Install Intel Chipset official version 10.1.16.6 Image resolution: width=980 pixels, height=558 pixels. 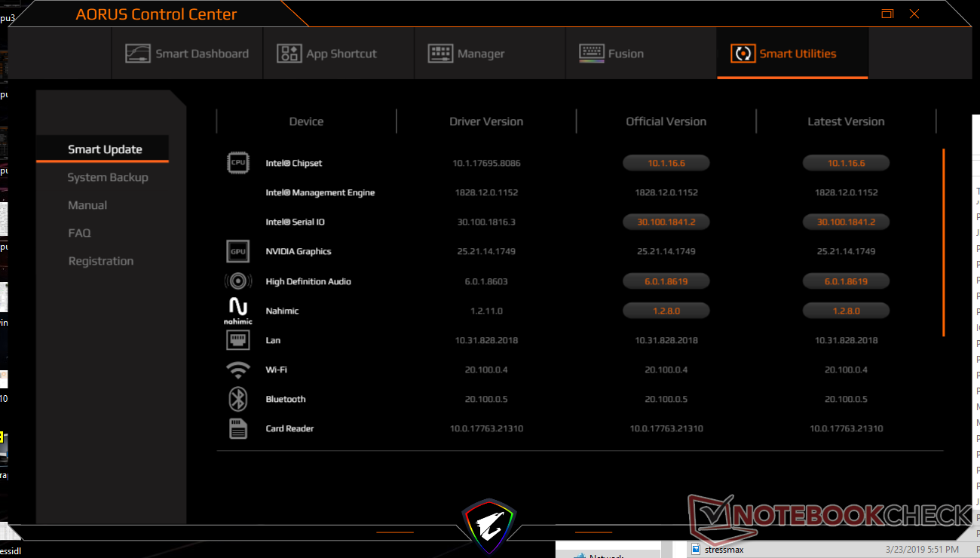(x=666, y=163)
